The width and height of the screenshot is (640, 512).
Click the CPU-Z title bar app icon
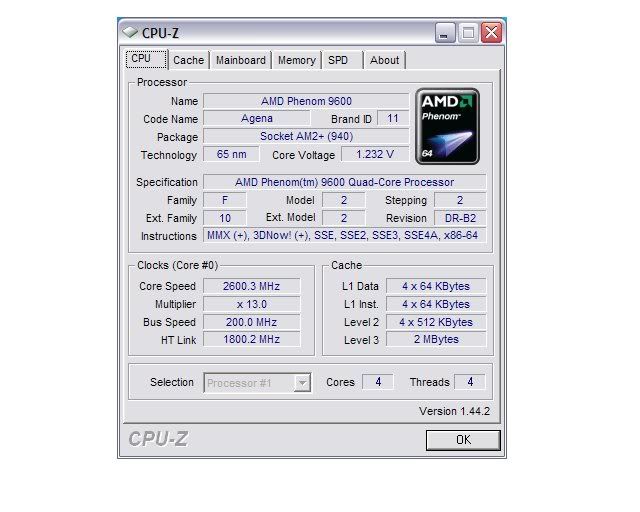tap(130, 32)
